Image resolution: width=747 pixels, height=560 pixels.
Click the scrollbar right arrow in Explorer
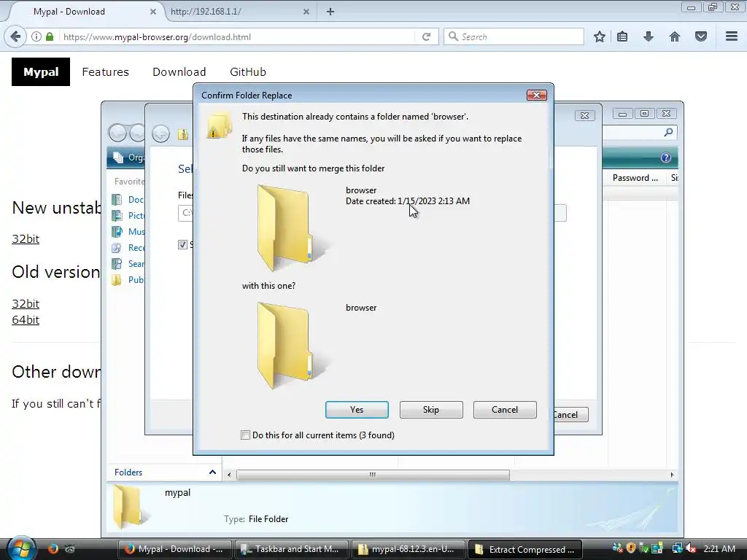tap(672, 475)
